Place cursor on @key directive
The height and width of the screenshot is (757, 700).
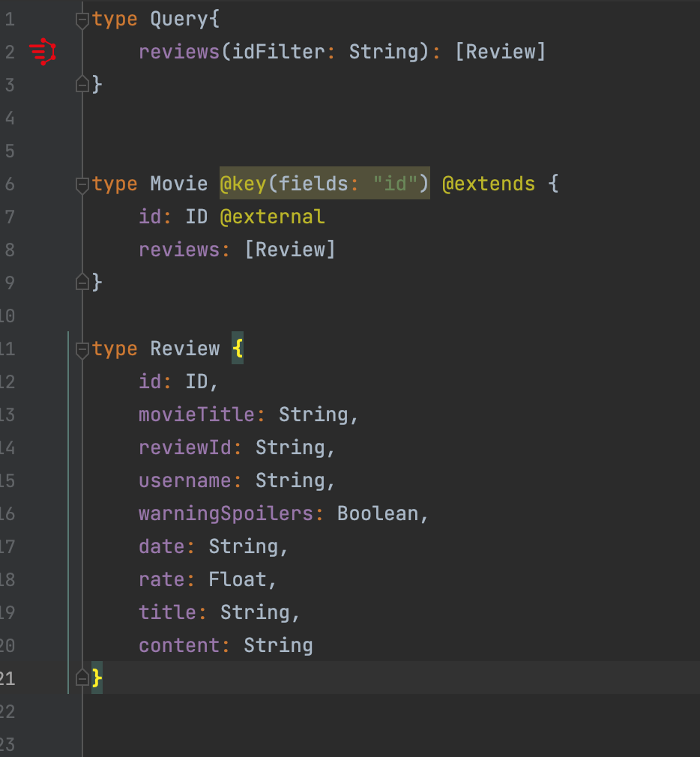tap(243, 184)
